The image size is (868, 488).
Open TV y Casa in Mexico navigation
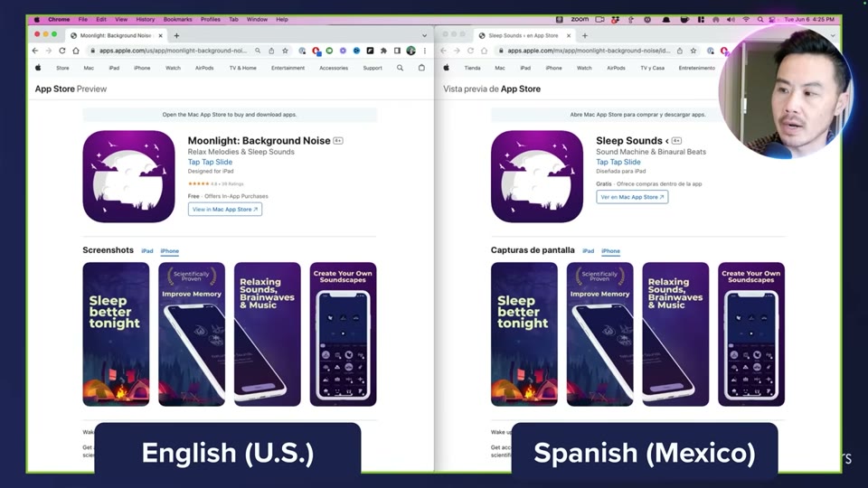point(652,68)
